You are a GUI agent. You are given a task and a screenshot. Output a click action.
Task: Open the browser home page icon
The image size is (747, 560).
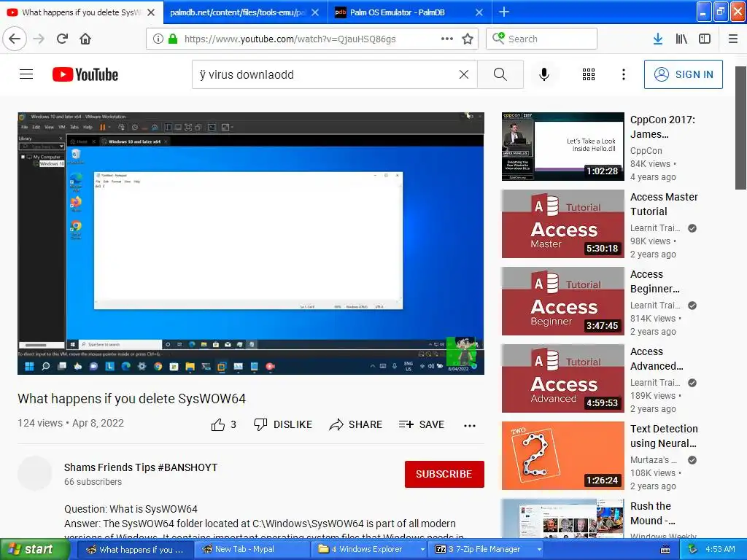(x=85, y=39)
